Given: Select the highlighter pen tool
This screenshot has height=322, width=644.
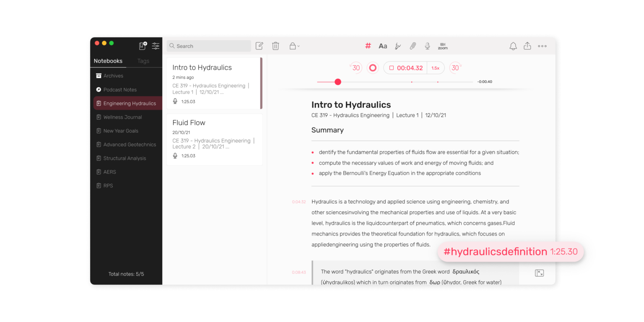Looking at the screenshot, I should tap(398, 46).
